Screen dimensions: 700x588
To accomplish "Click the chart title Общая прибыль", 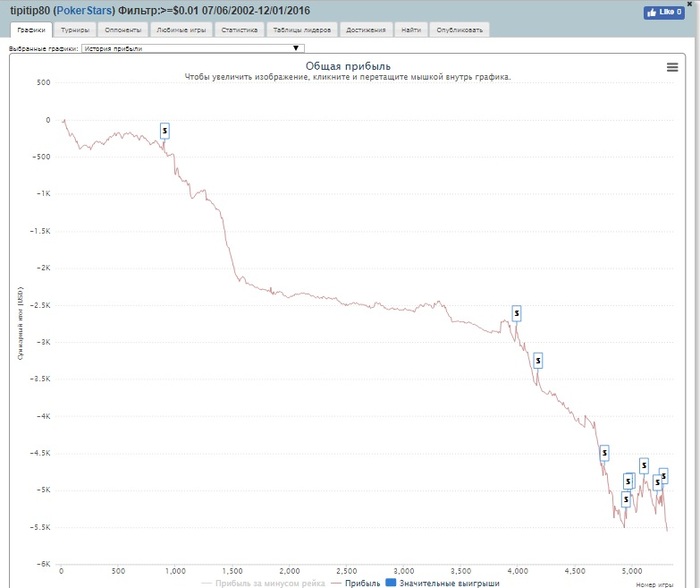I will pyautogui.click(x=348, y=66).
